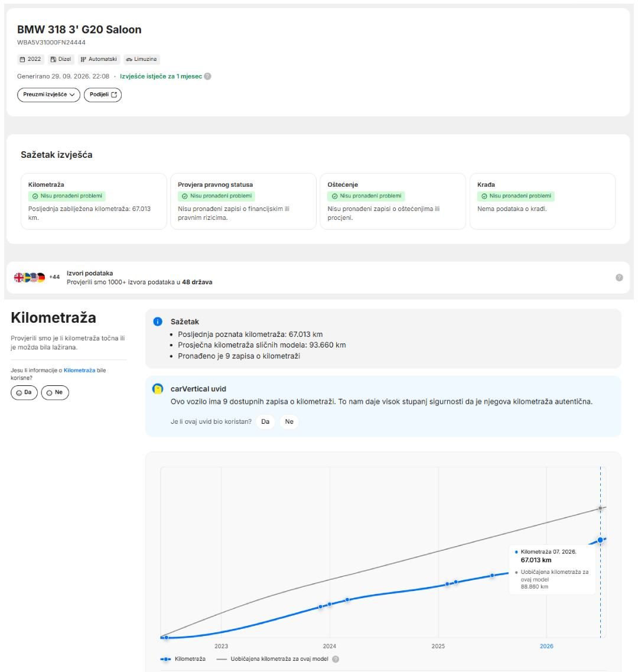Click the Pronađeno je 9 zapisa line
The width and height of the screenshot is (638, 672).
click(239, 356)
